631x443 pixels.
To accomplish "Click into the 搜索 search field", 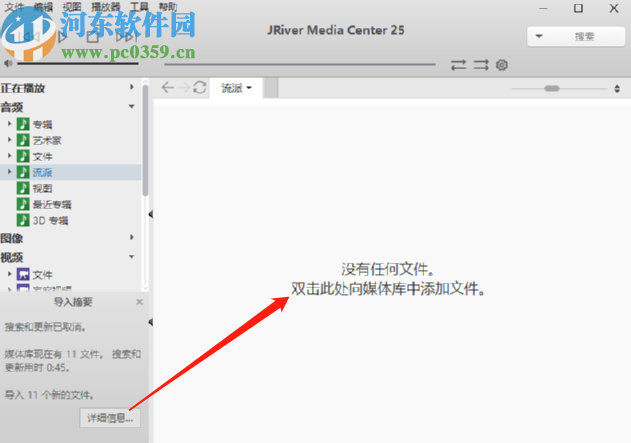I will [x=585, y=37].
